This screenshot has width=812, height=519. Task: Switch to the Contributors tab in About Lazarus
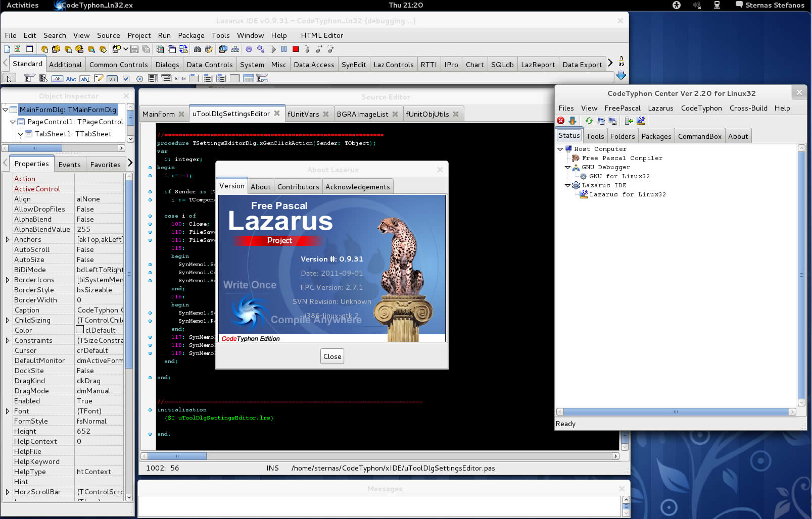click(x=298, y=187)
